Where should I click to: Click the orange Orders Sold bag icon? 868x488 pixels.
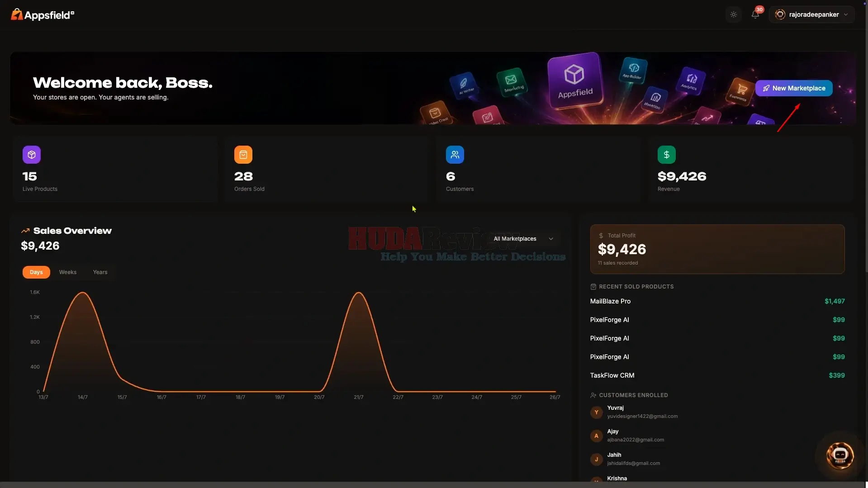coord(243,155)
